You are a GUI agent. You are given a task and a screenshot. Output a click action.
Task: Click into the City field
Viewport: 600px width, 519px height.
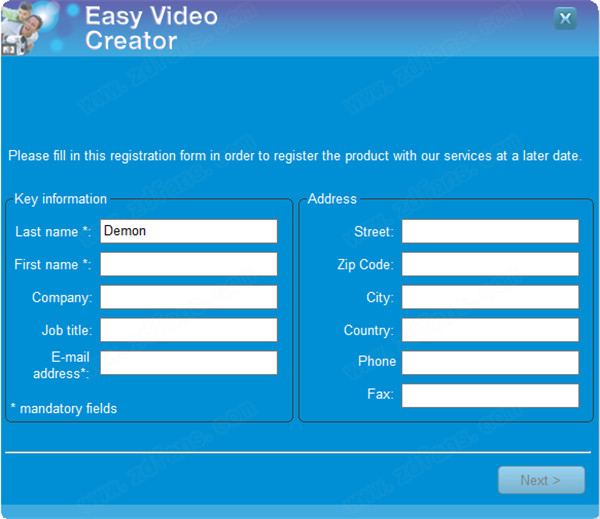click(x=490, y=297)
